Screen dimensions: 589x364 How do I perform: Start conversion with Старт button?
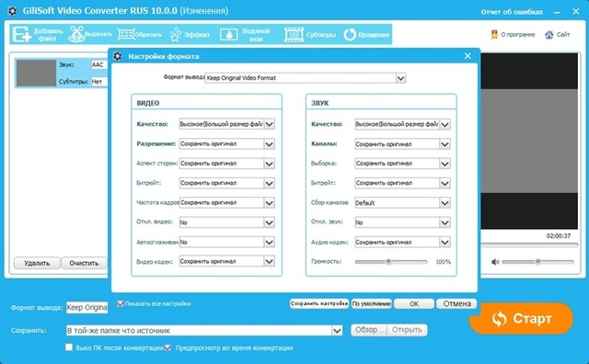(522, 319)
